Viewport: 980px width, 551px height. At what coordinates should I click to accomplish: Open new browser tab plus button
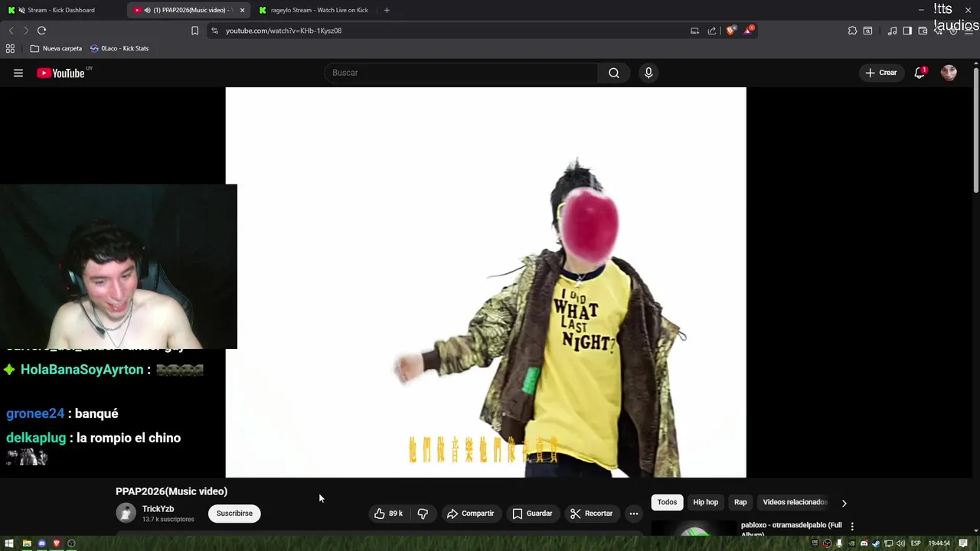(387, 10)
